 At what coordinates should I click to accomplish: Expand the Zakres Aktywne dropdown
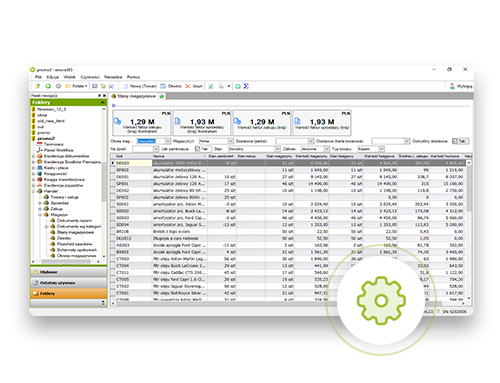point(327,149)
